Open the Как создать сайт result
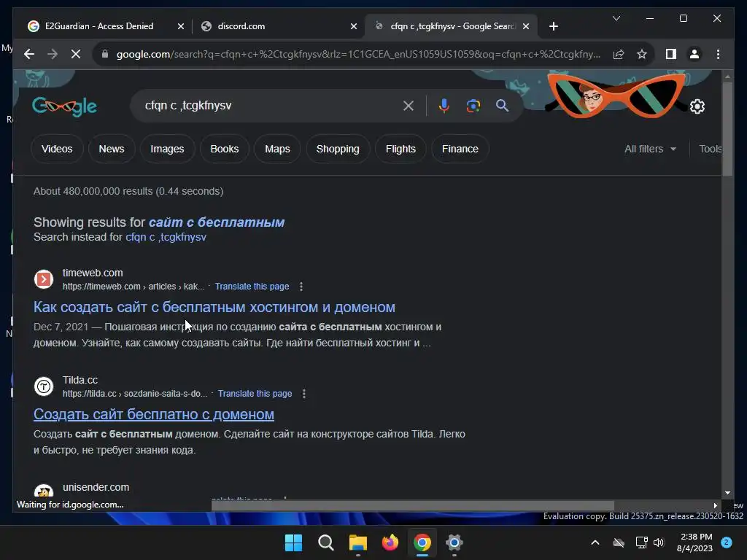 (x=214, y=308)
